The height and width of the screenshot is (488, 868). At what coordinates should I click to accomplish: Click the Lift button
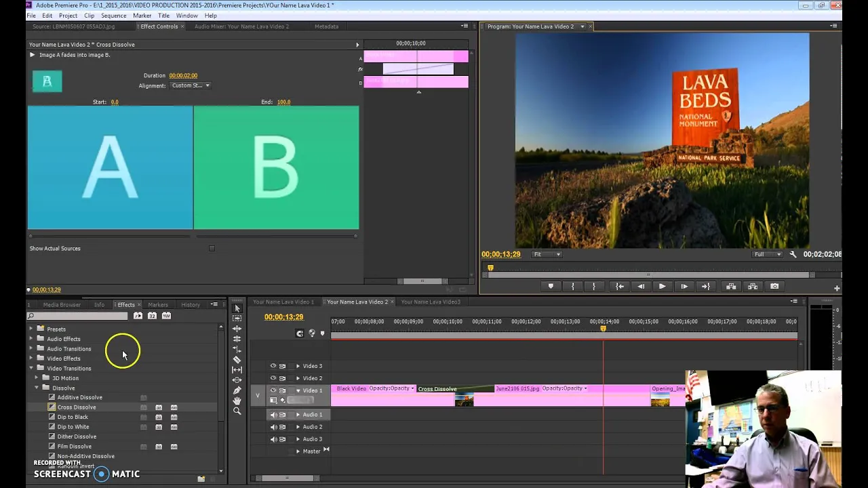point(731,287)
